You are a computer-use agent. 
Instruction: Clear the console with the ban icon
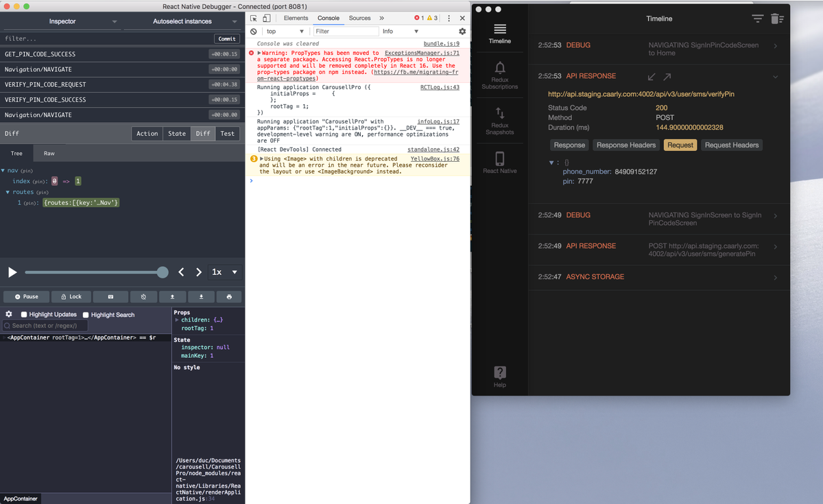254,32
